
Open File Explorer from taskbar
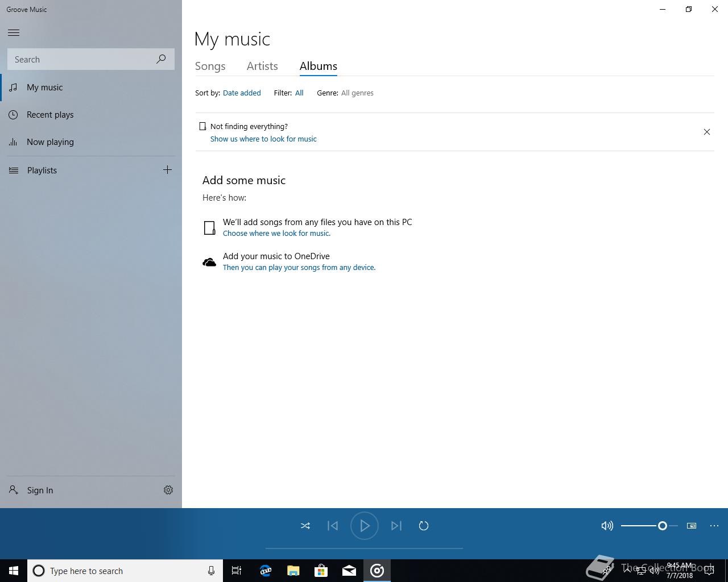click(x=293, y=571)
